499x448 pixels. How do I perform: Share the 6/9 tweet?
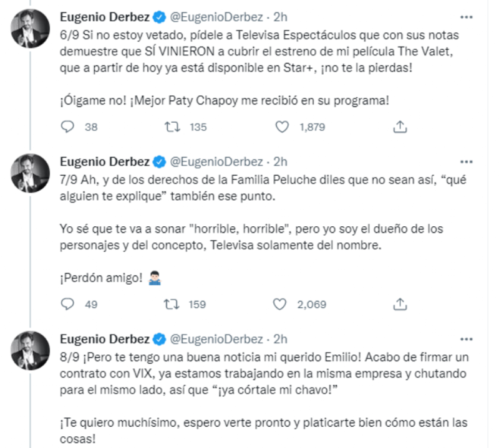tap(400, 127)
